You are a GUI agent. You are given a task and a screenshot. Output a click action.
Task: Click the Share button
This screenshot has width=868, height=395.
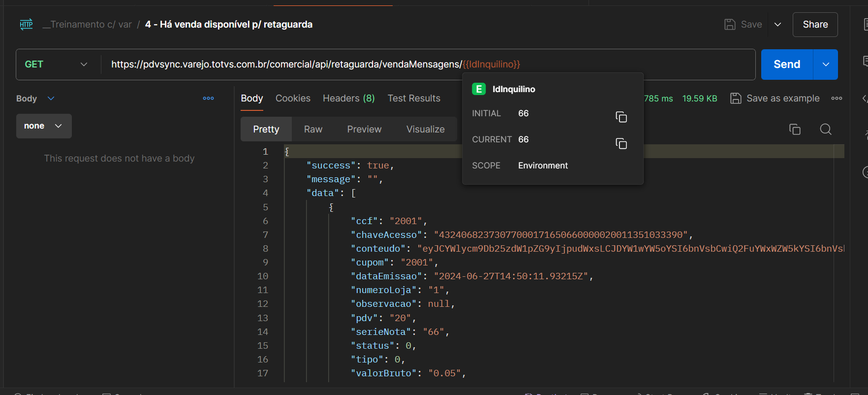(815, 25)
